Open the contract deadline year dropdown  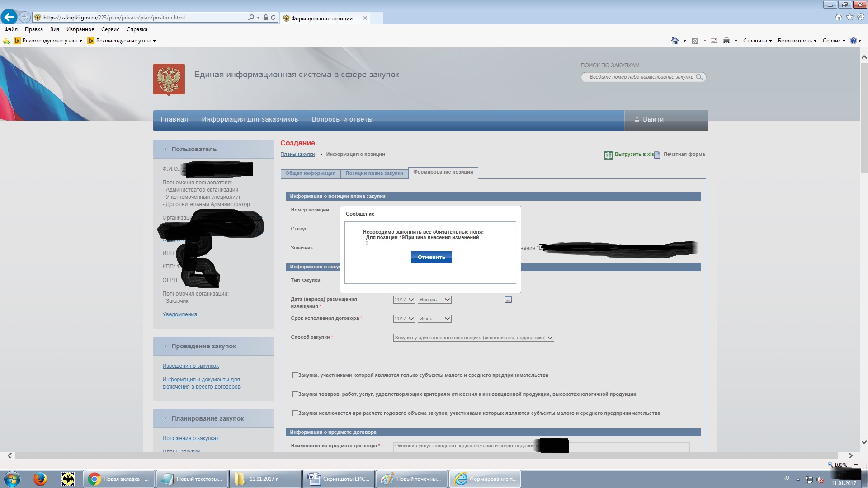tap(404, 319)
